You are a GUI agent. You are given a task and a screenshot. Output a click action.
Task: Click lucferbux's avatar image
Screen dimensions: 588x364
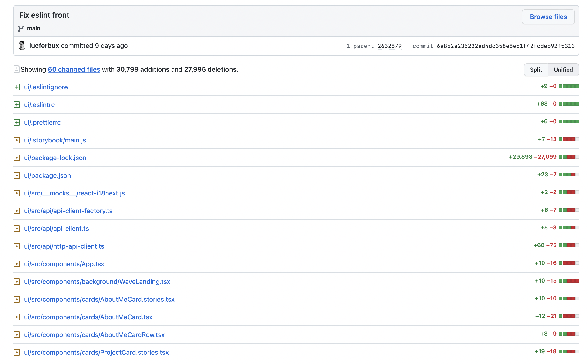coord(22,46)
